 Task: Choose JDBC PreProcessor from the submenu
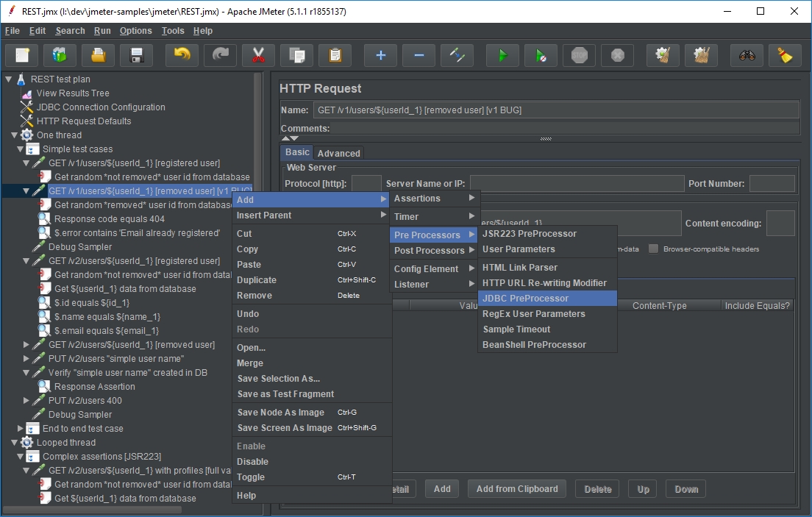click(x=547, y=299)
